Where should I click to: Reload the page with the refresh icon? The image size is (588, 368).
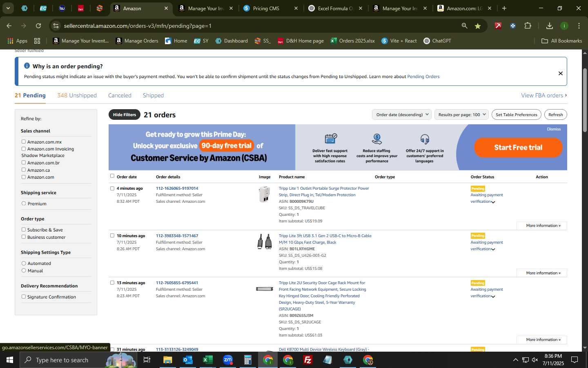[38, 26]
